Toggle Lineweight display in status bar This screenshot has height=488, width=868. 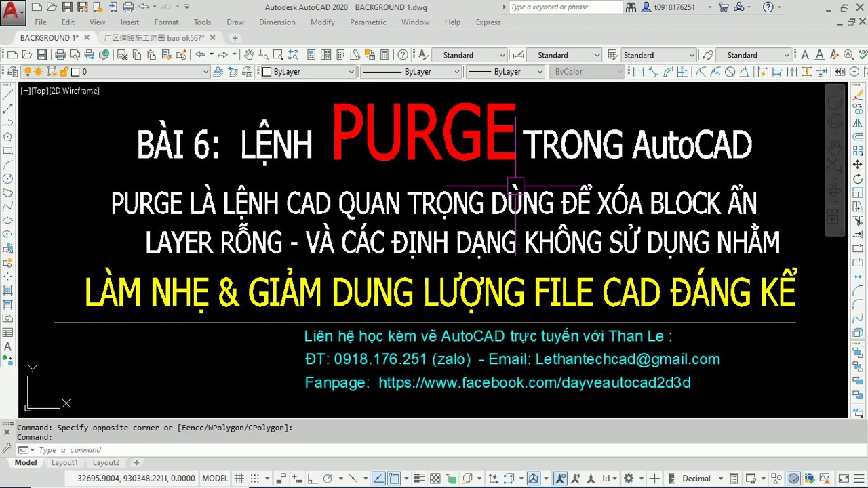[x=418, y=479]
